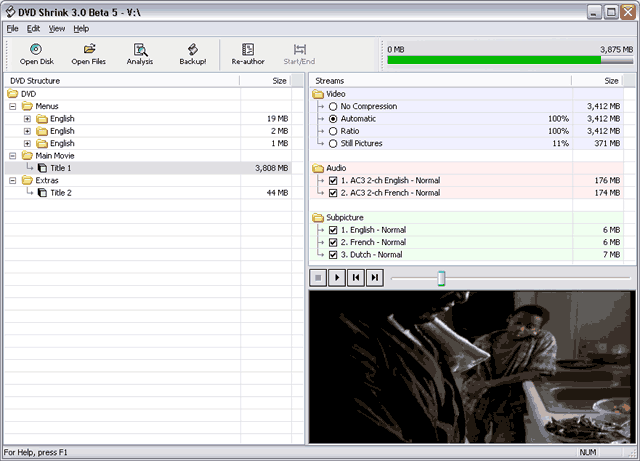
Task: Click the 7 MB Dutch subpicture size
Action: tap(611, 254)
